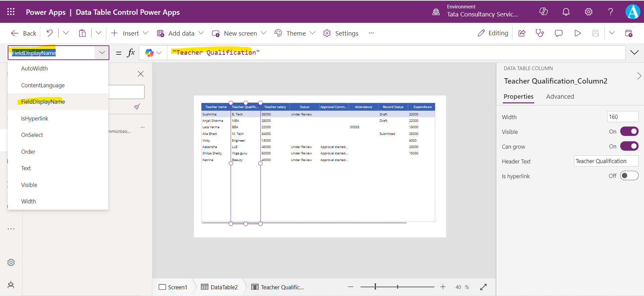Click the Back button
Screen dimensions: 644x296
point(23,33)
